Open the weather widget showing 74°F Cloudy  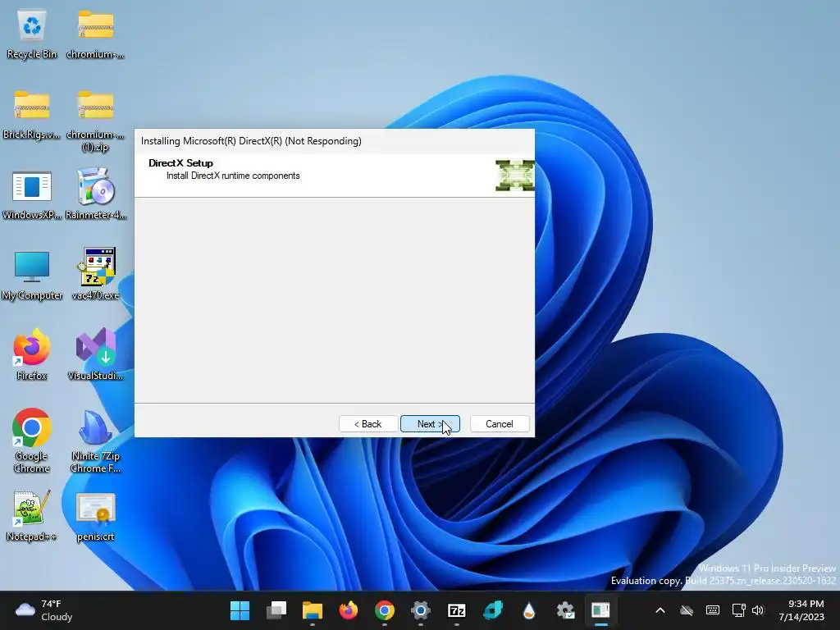tap(44, 610)
